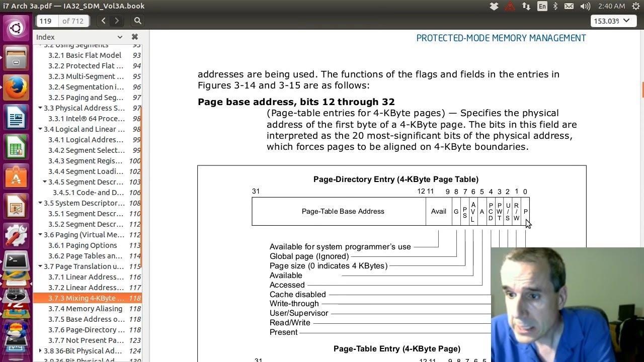Open the 2:40 AM clock menu
The image size is (644, 362).
611,6
